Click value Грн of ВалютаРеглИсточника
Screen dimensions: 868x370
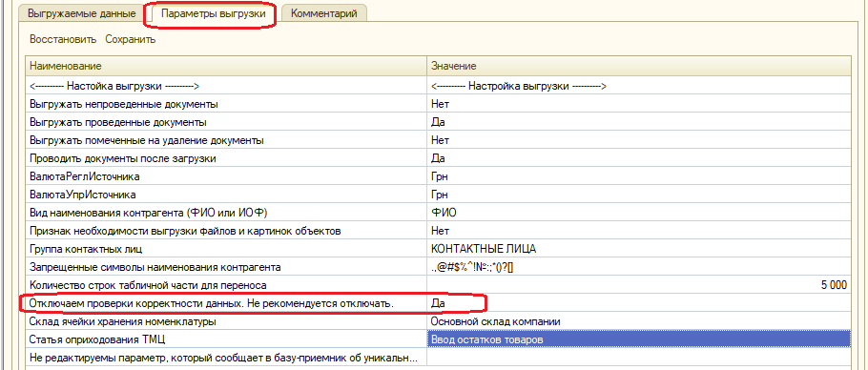point(639,177)
